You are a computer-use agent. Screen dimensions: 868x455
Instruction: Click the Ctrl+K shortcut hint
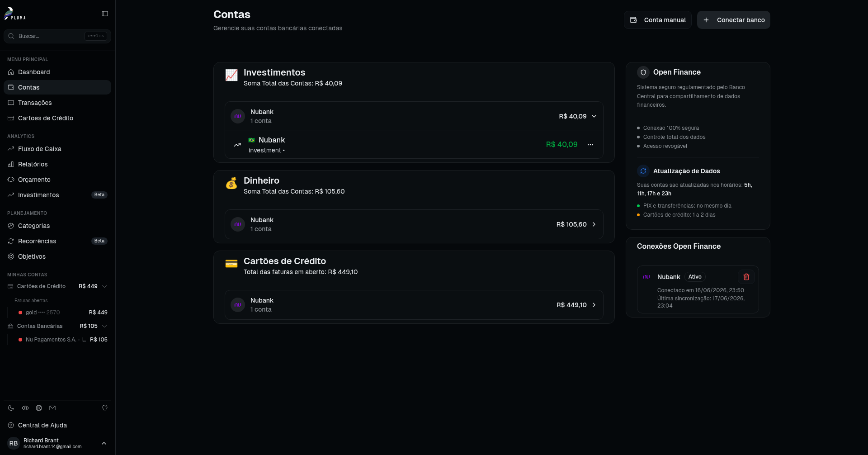pos(96,36)
